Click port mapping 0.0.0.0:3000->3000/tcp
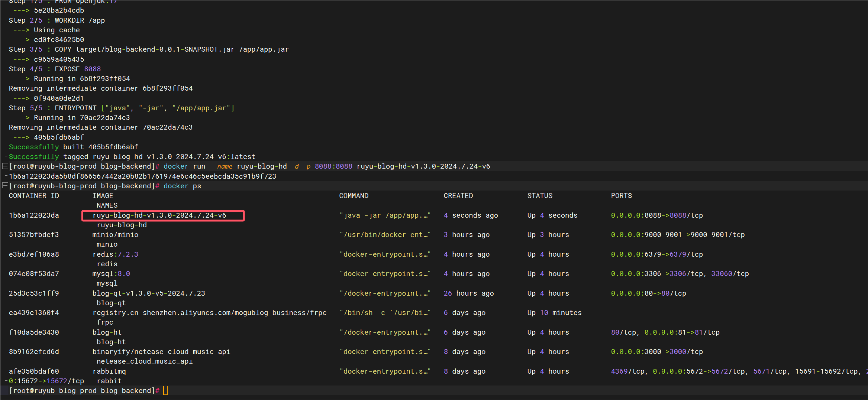 pyautogui.click(x=657, y=352)
